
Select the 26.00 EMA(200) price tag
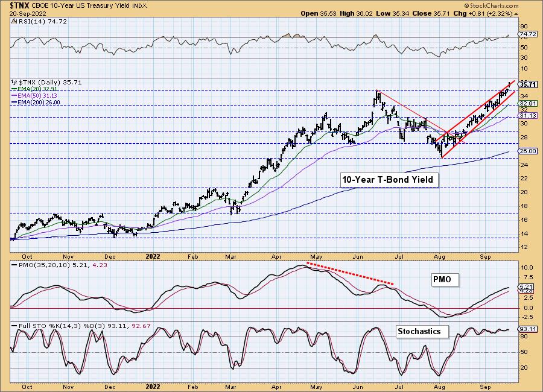pyautogui.click(x=528, y=151)
